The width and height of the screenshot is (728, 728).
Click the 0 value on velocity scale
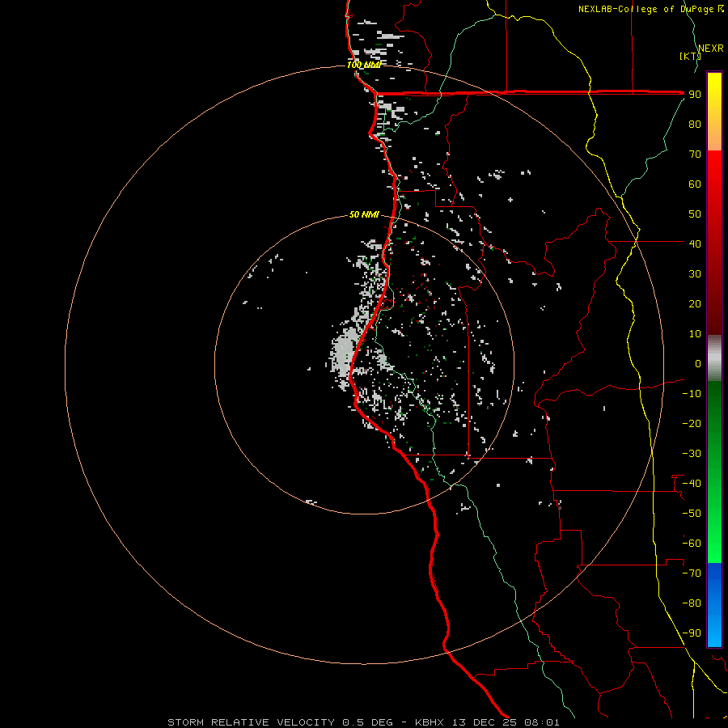pyautogui.click(x=698, y=364)
